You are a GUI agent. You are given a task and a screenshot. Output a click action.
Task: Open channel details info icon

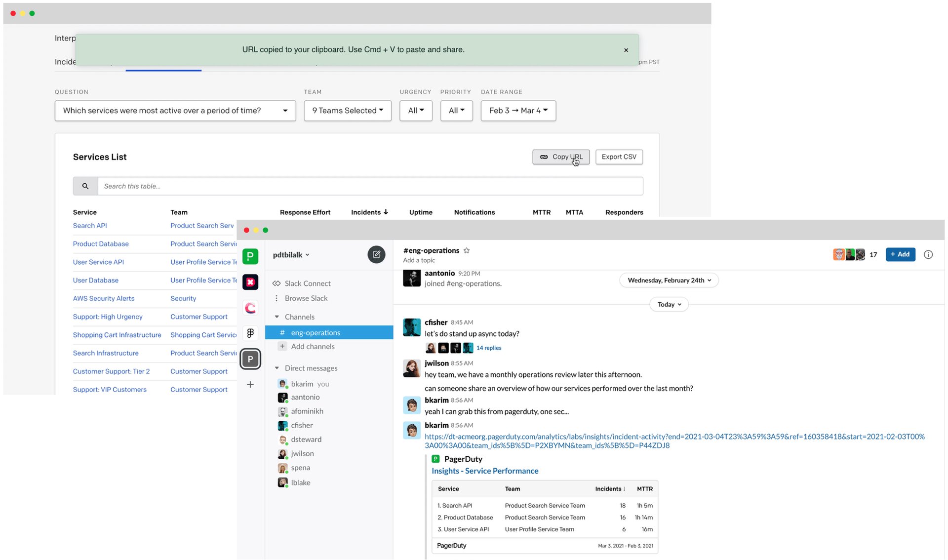coord(928,254)
